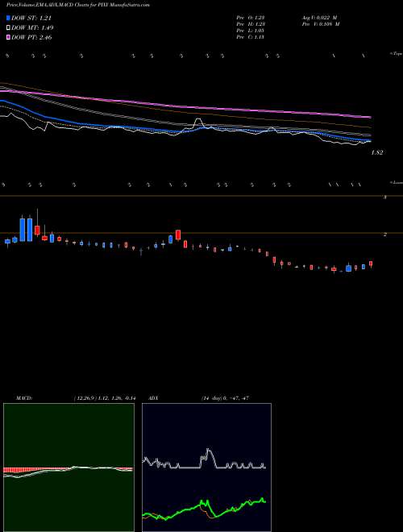Viewport: 403px width, 532px height.
Task: Click the 'Tops' label at right edge
Action: [x=397, y=54]
